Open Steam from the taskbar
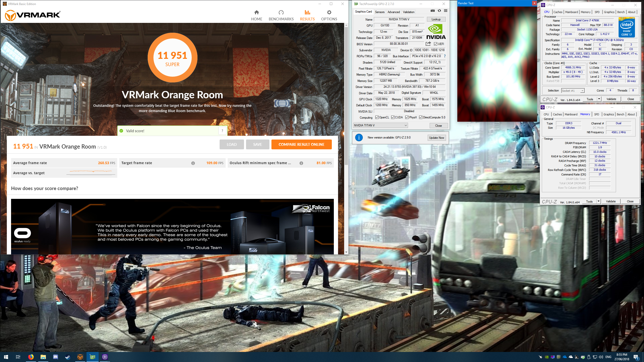This screenshot has width=644, height=362. click(x=68, y=357)
